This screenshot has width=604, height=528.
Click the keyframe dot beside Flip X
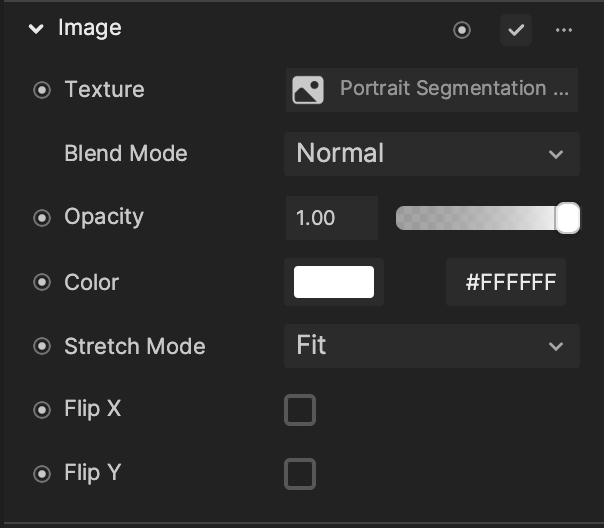(42, 410)
